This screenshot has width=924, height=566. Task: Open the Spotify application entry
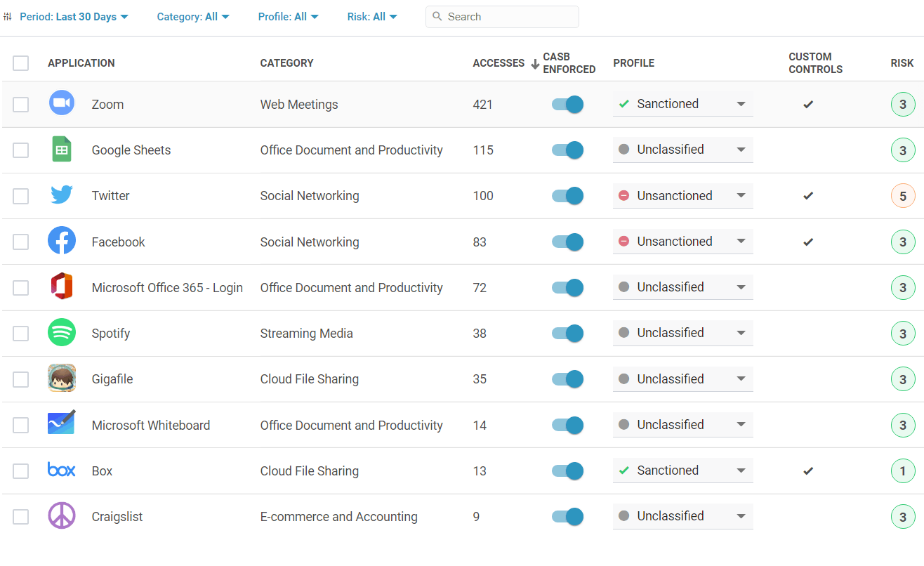111,334
